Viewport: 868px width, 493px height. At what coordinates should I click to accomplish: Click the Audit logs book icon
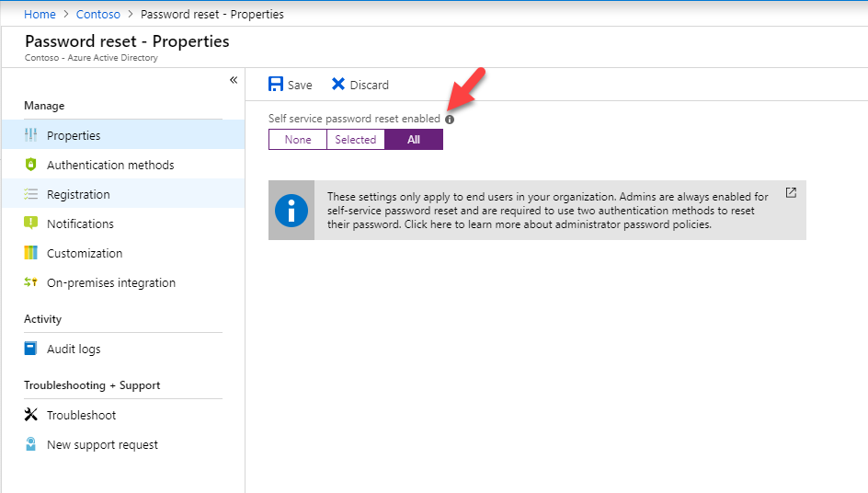pyautogui.click(x=31, y=349)
